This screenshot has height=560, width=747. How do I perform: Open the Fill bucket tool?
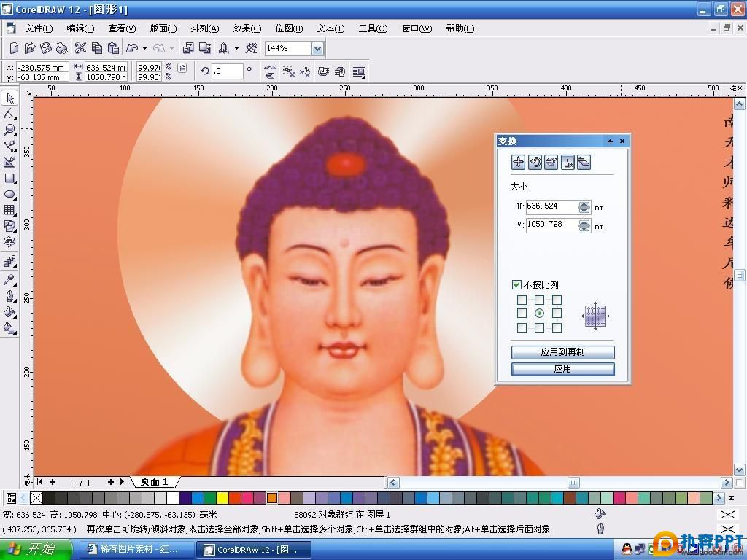coord(9,312)
